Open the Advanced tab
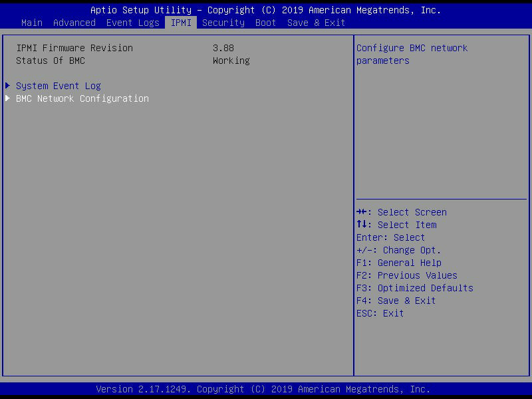 [74, 23]
